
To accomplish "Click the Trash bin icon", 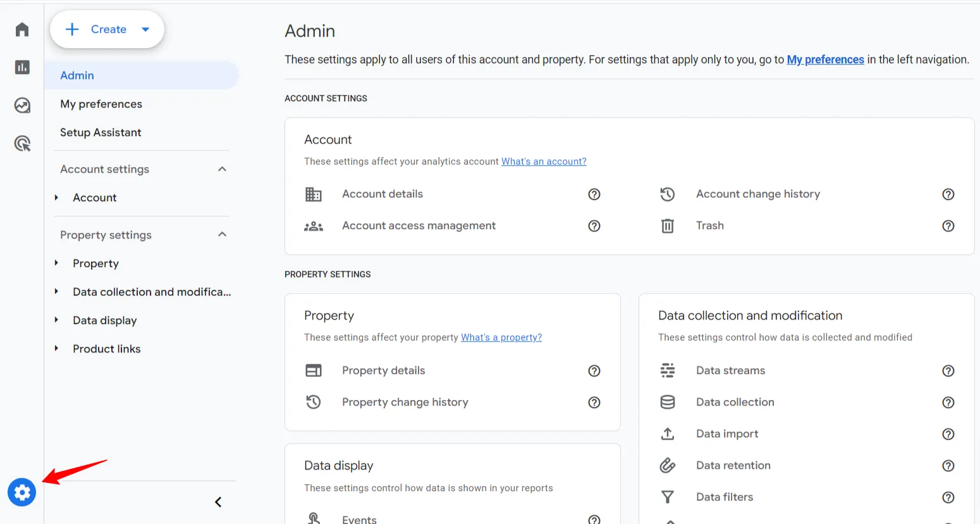I will (668, 226).
